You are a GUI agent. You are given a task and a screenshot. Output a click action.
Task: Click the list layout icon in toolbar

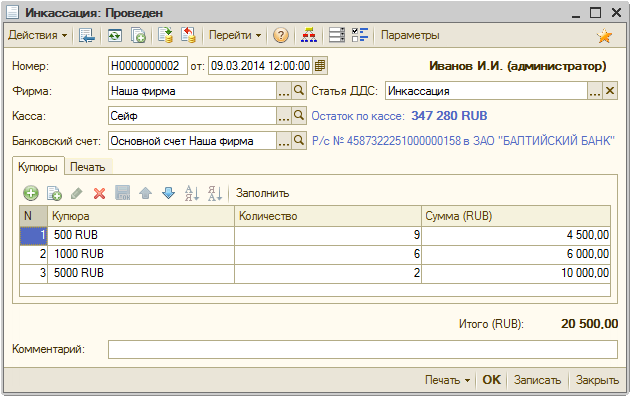click(337, 35)
